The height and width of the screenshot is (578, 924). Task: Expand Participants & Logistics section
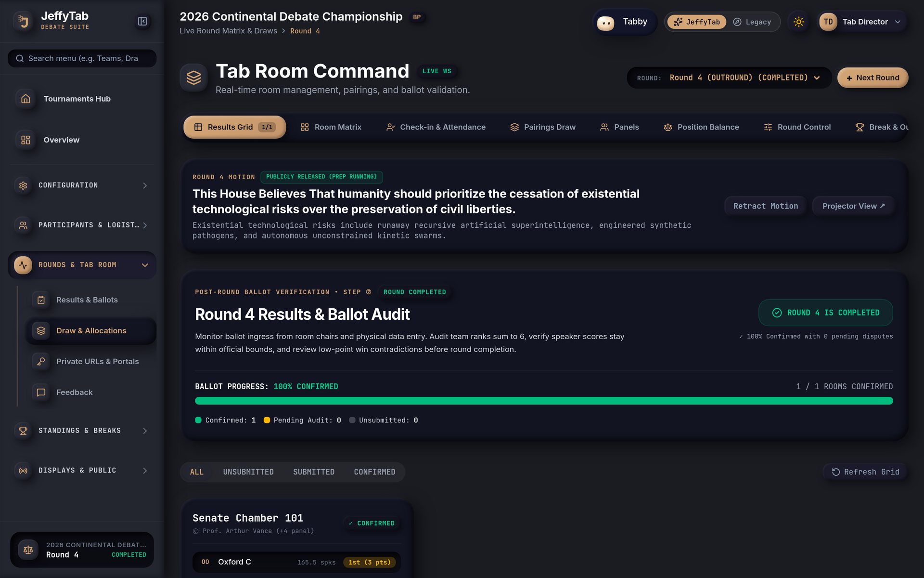[82, 225]
